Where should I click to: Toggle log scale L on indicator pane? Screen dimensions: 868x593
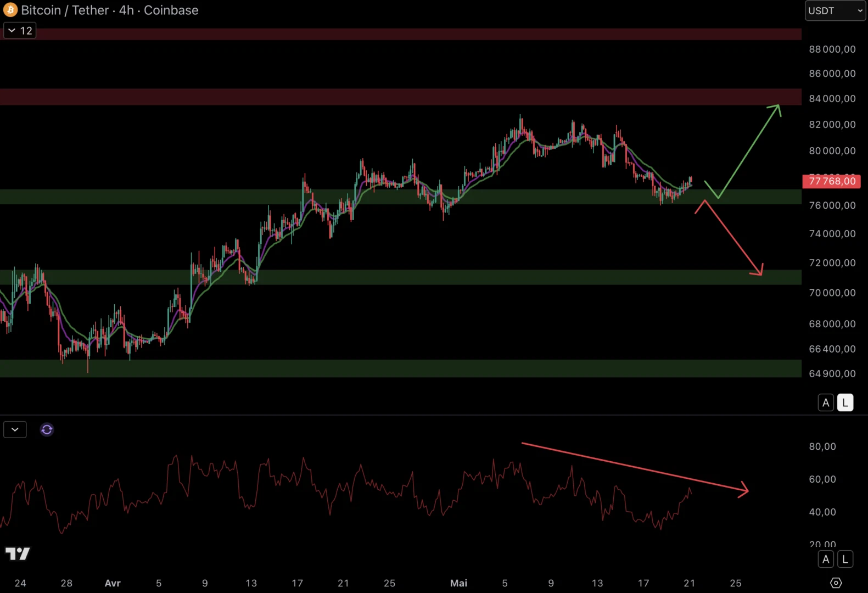coord(845,560)
